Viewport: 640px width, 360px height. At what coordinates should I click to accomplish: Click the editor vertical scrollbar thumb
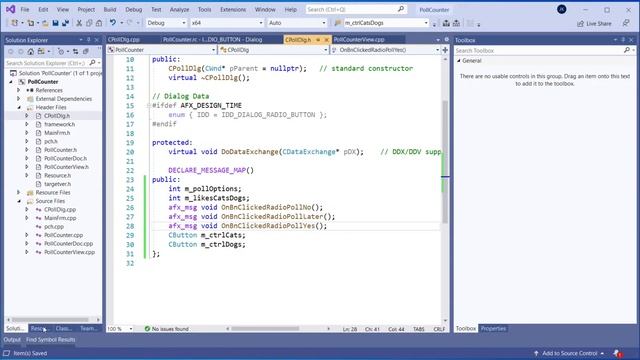click(x=445, y=162)
